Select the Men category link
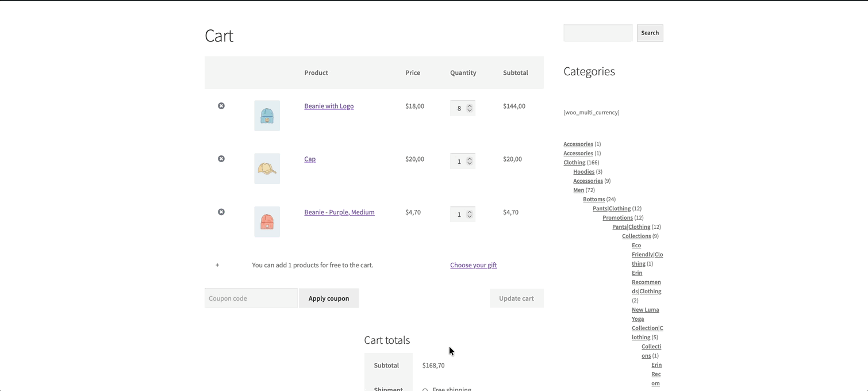The width and height of the screenshot is (868, 391). [578, 190]
